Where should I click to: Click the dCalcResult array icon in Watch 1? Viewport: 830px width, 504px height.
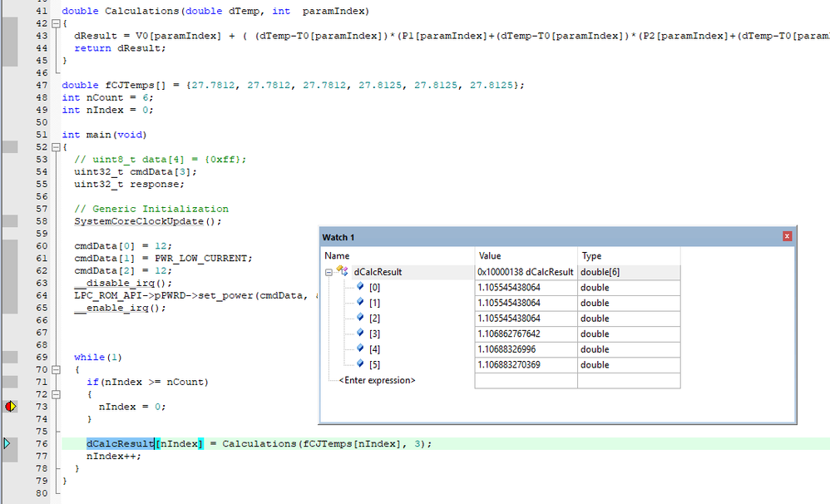coord(342,271)
